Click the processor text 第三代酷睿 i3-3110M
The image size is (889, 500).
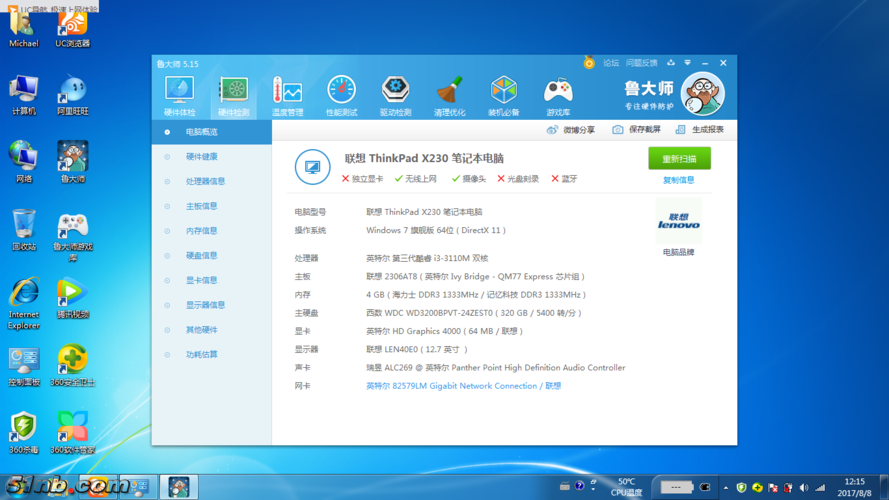click(x=427, y=259)
